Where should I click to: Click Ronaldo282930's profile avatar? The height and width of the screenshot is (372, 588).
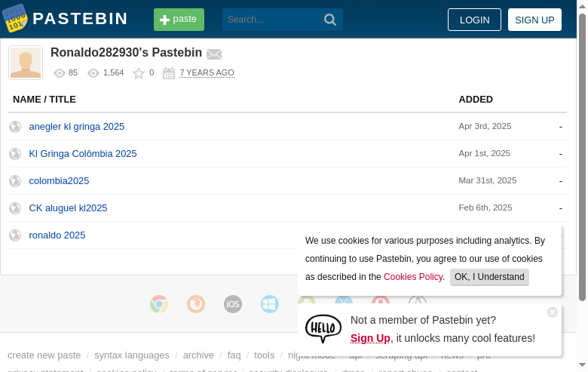pyautogui.click(x=26, y=63)
